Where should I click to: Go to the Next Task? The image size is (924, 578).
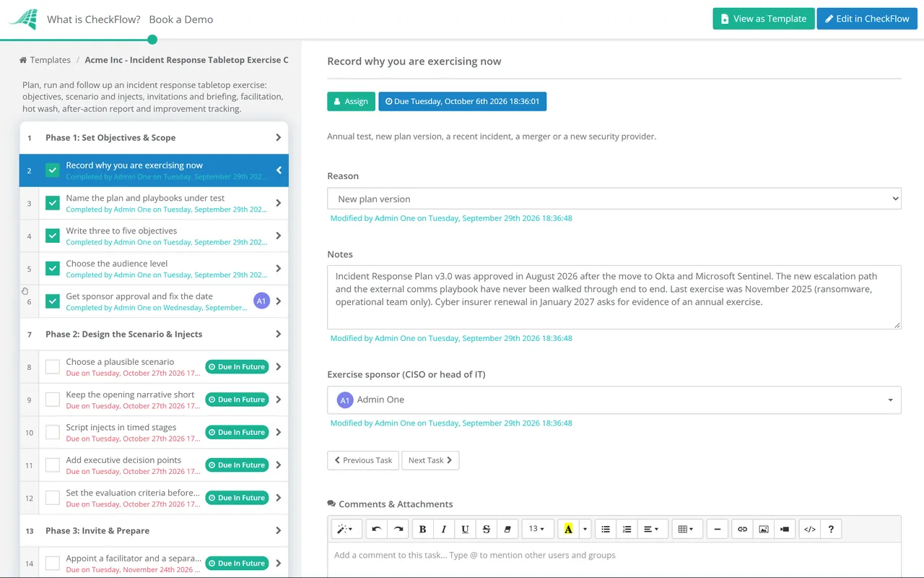[430, 460]
